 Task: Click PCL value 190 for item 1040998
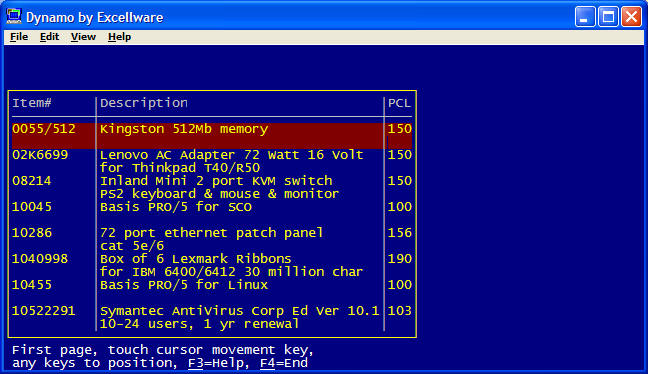pyautogui.click(x=400, y=259)
